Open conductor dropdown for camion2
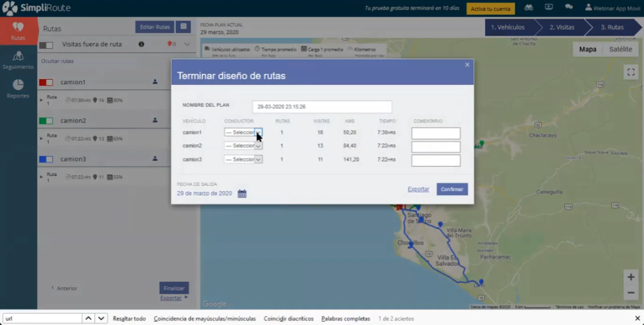644x325 pixels. tap(243, 146)
